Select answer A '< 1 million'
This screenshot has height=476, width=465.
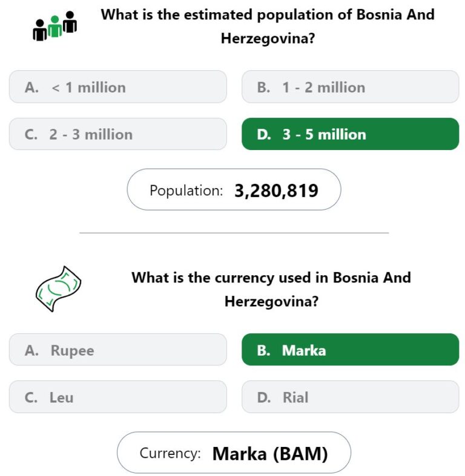pos(118,87)
